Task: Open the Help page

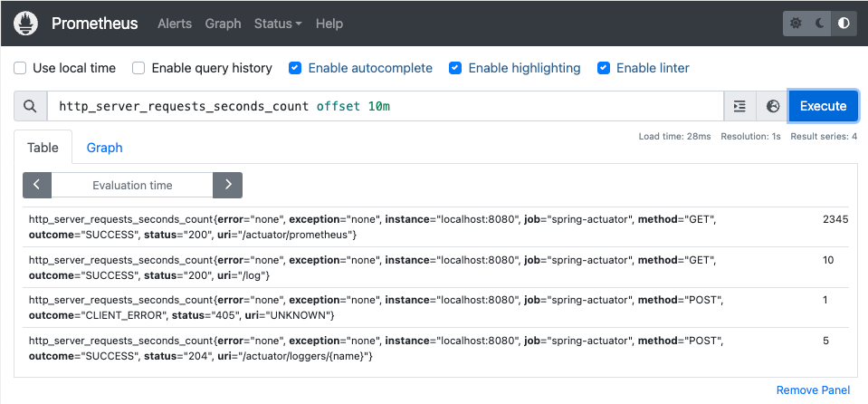Action: click(329, 24)
